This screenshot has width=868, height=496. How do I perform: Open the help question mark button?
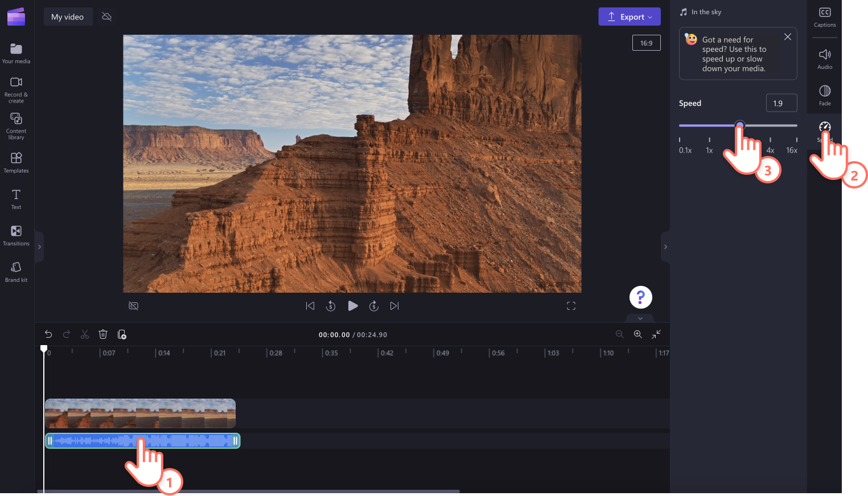[641, 297]
